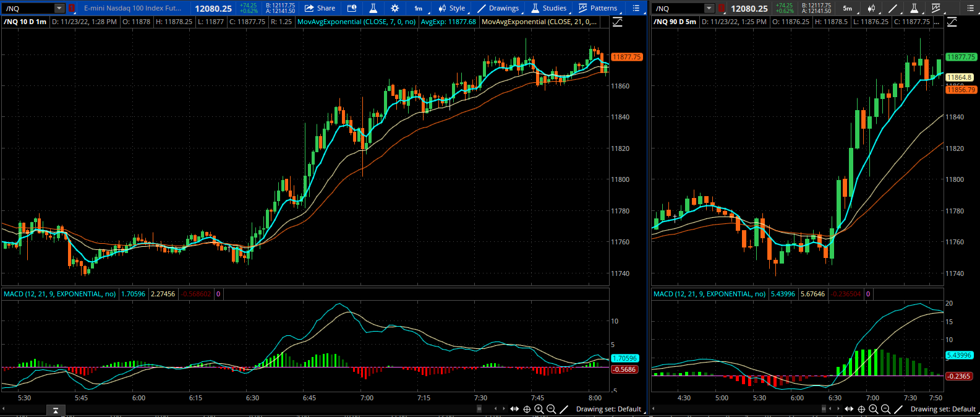Select the MovAvgExponential (CLOSE, 21...) study label
980x417 pixels.
[539, 22]
